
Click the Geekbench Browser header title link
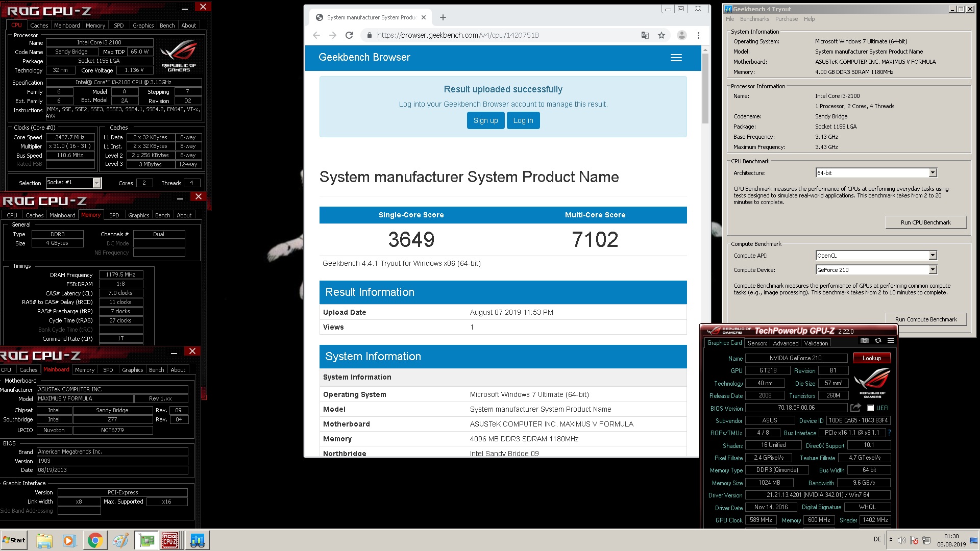[x=364, y=57]
